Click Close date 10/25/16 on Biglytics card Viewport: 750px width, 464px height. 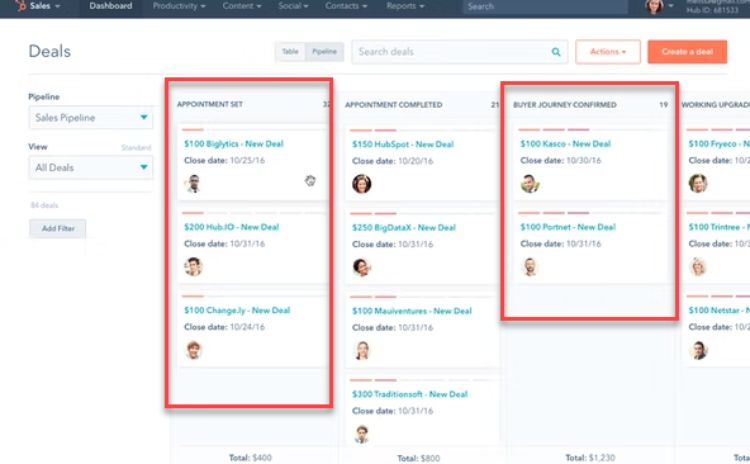click(x=224, y=160)
